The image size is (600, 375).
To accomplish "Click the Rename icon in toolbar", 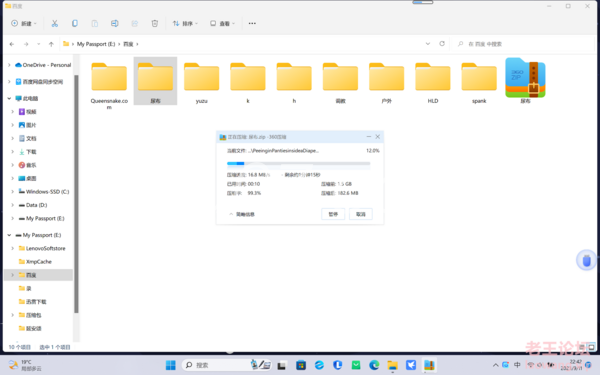I will coord(114,23).
